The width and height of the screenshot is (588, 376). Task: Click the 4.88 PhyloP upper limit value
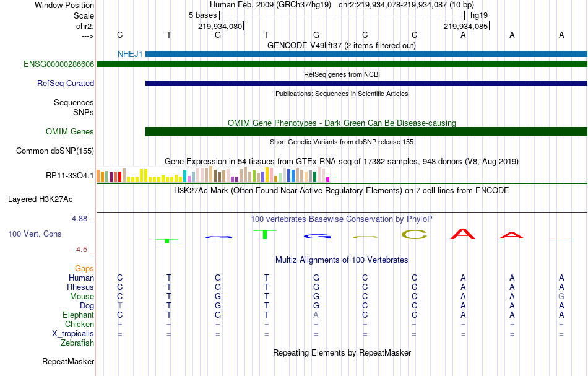coord(79,219)
